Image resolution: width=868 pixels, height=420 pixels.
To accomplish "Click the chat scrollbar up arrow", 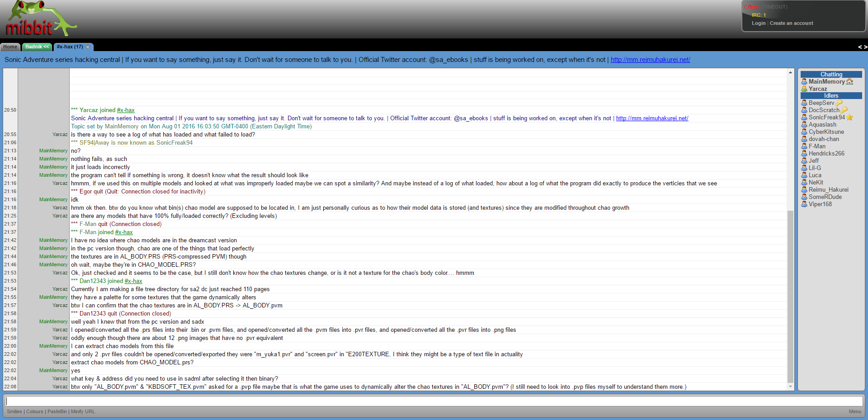I will pos(790,72).
